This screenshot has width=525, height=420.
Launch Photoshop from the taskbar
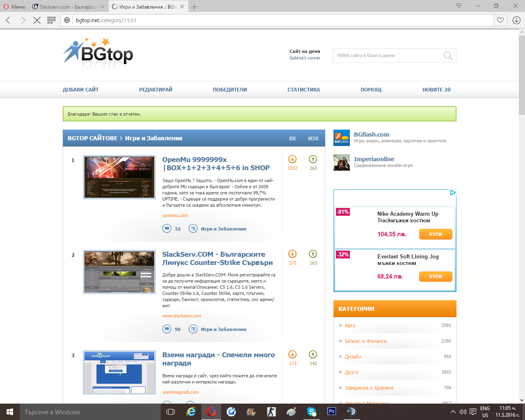coord(332,411)
